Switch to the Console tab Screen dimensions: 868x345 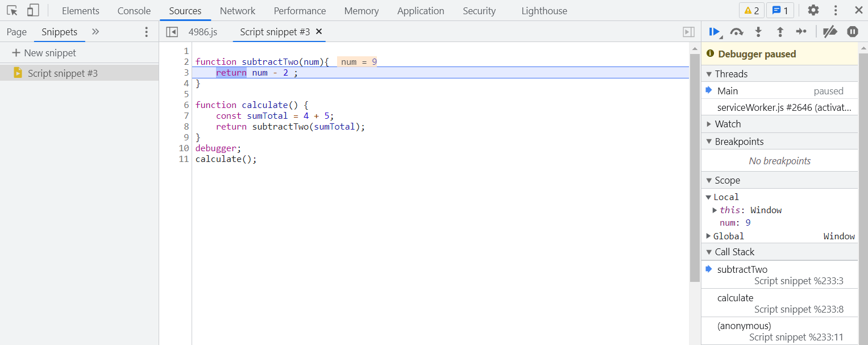point(134,11)
